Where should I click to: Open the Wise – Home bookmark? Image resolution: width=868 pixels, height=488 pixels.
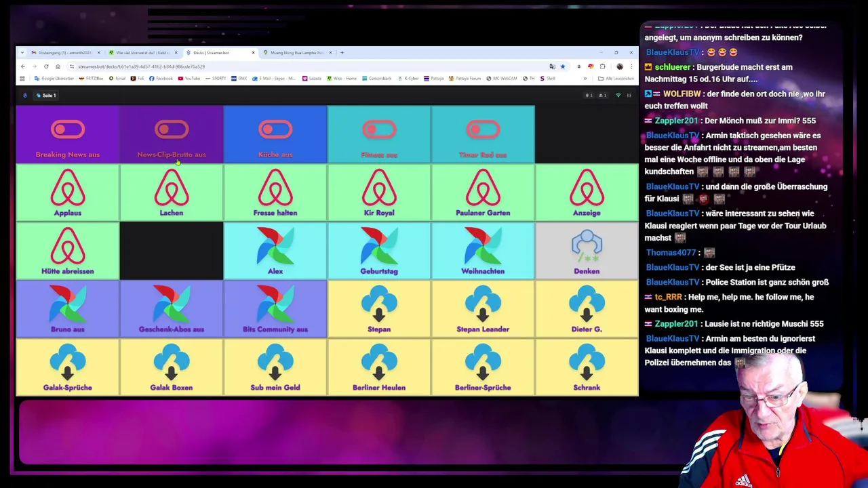coord(341,79)
